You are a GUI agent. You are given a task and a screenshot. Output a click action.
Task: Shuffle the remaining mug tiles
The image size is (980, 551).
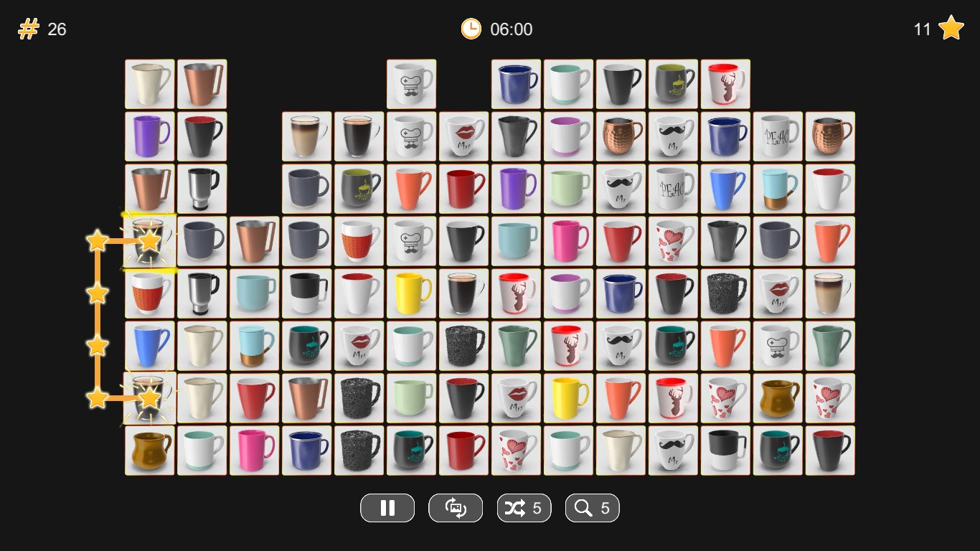point(524,508)
